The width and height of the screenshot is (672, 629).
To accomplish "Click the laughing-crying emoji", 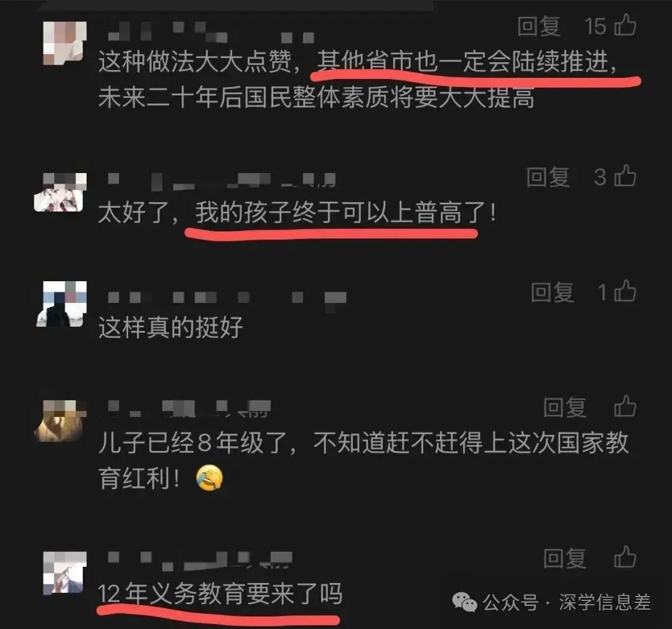I will (x=210, y=478).
